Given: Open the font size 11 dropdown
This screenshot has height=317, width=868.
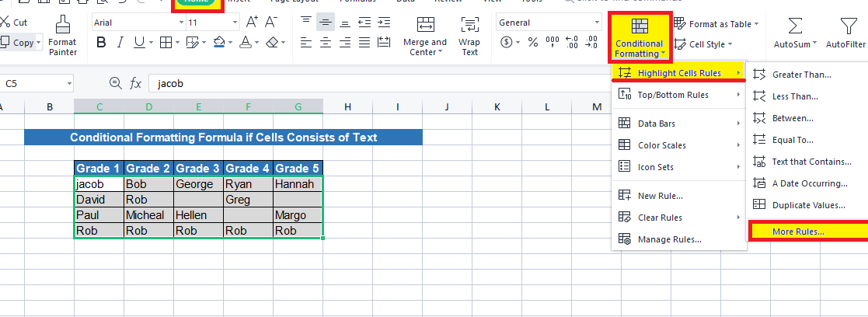Looking at the screenshot, I should coord(235,23).
